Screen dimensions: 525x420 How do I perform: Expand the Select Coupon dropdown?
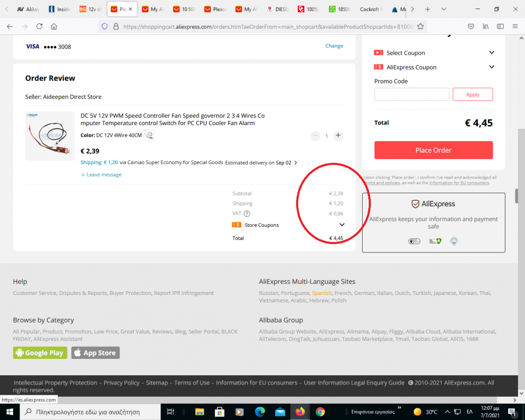491,53
